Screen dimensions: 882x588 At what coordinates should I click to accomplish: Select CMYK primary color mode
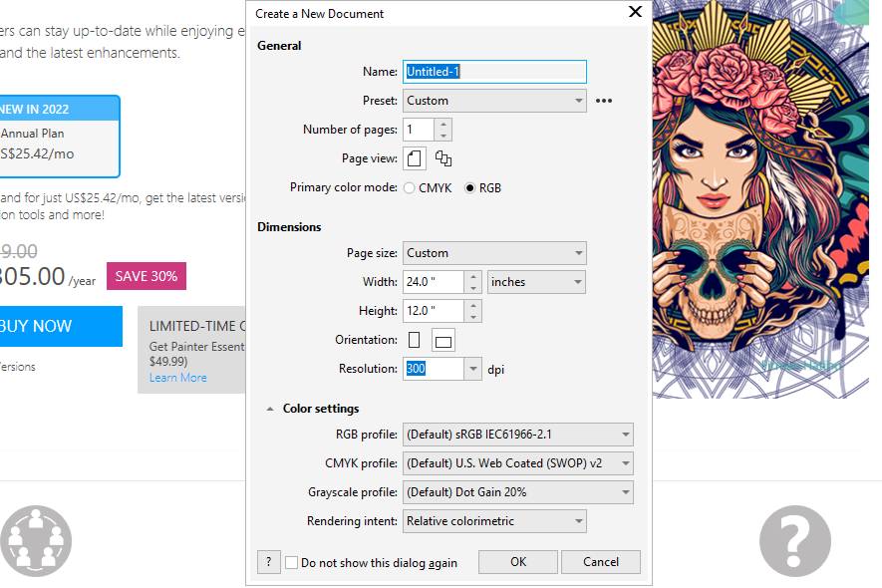[408, 187]
